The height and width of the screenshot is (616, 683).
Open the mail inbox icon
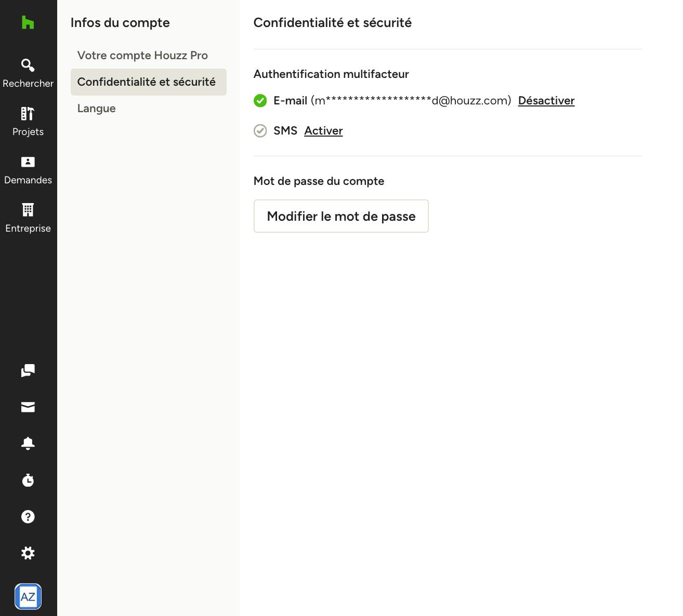[x=28, y=407]
